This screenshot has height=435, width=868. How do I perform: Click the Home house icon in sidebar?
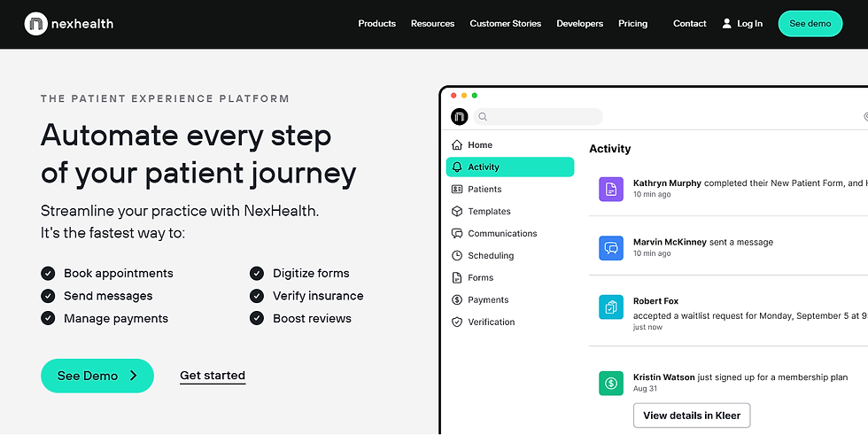457,145
